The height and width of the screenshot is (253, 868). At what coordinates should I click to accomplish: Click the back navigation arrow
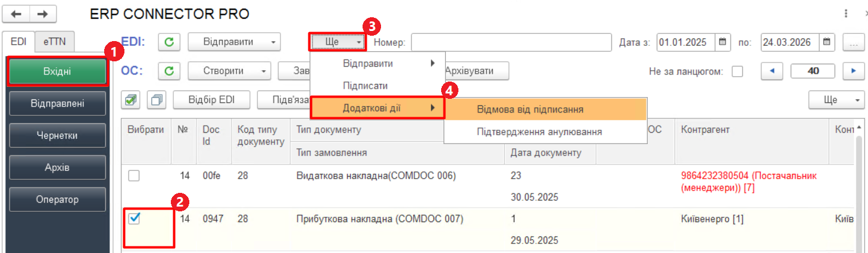point(16,14)
